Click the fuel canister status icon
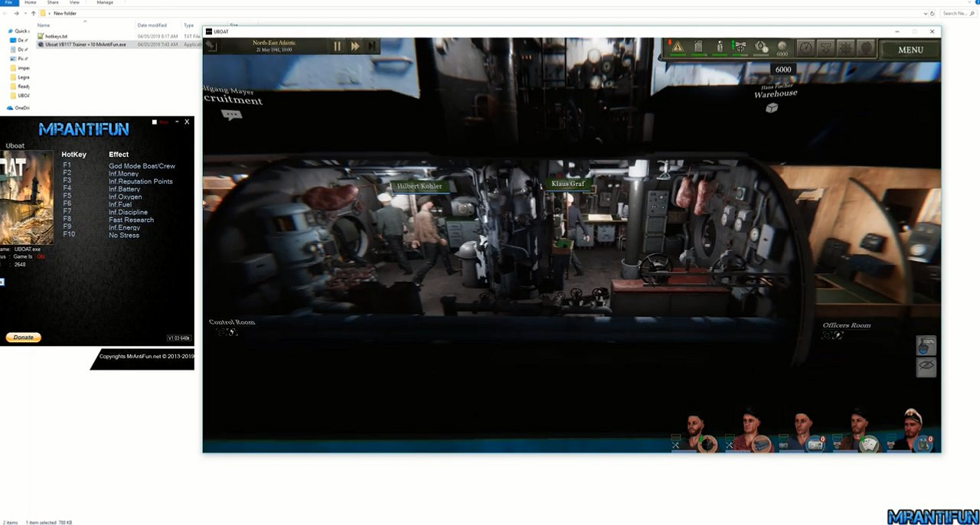 [x=698, y=47]
